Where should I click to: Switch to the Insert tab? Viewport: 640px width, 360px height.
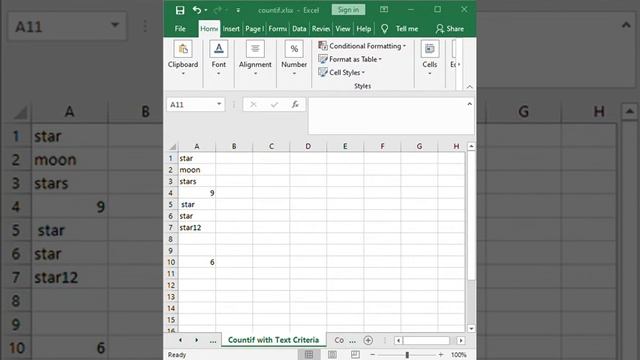tap(231, 29)
